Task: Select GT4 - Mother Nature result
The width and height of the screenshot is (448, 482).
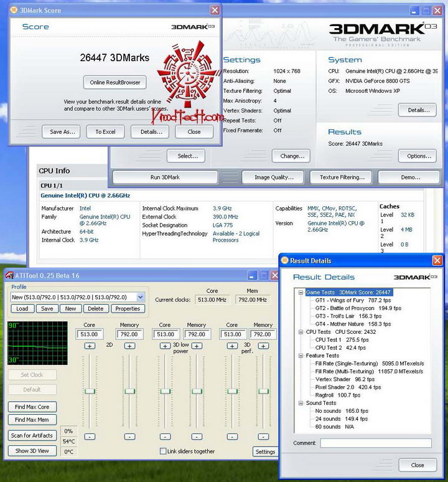Action: coord(353,324)
